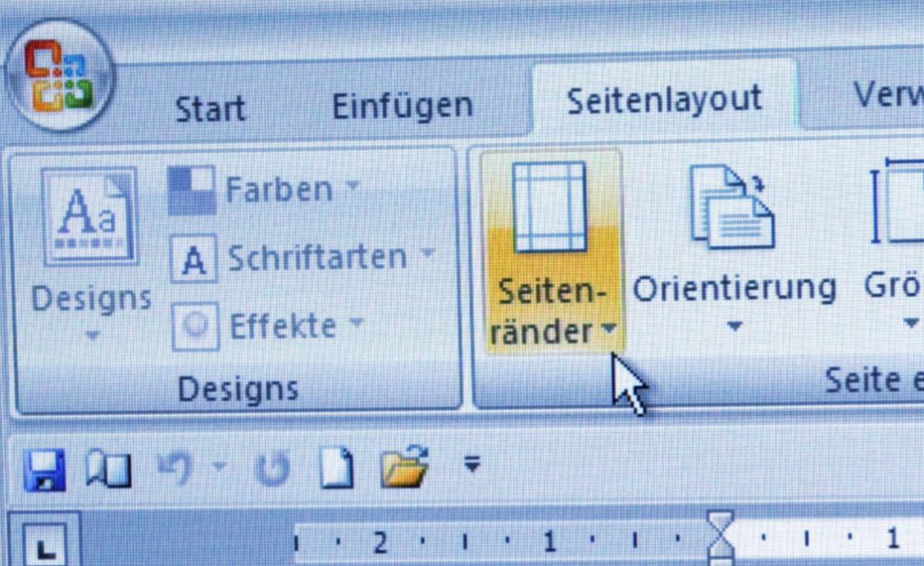The image size is (924, 566).
Task: Switch to the Einfügen tab
Action: pos(403,106)
